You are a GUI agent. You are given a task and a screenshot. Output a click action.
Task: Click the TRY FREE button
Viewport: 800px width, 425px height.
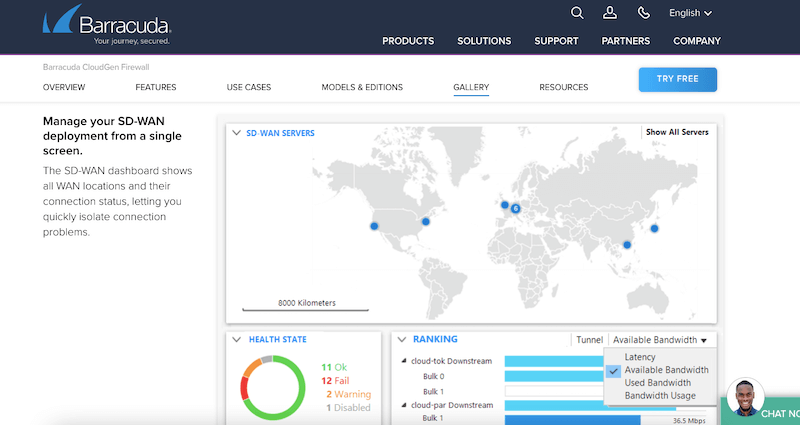click(x=678, y=79)
